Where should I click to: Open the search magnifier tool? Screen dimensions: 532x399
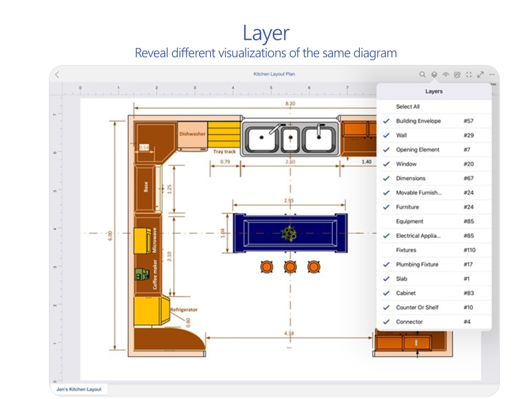click(422, 75)
